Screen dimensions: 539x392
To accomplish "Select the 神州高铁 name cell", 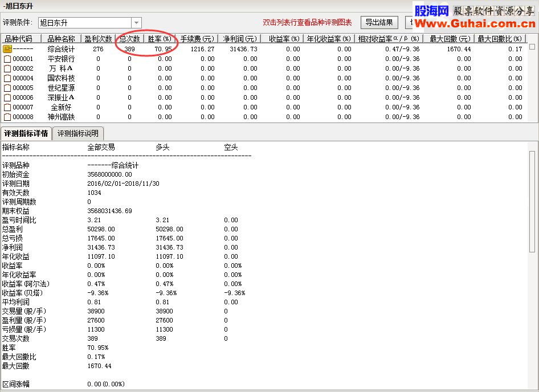I will (x=61, y=117).
